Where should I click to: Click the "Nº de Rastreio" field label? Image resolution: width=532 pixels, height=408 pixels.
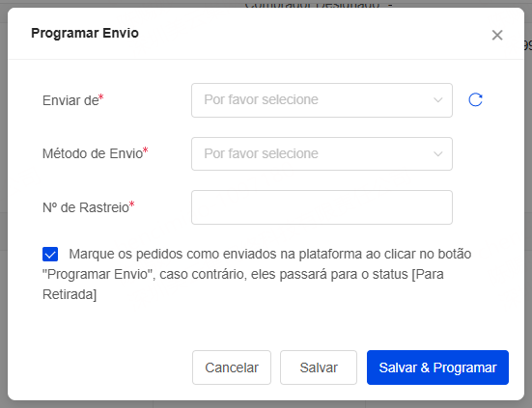[x=86, y=207]
